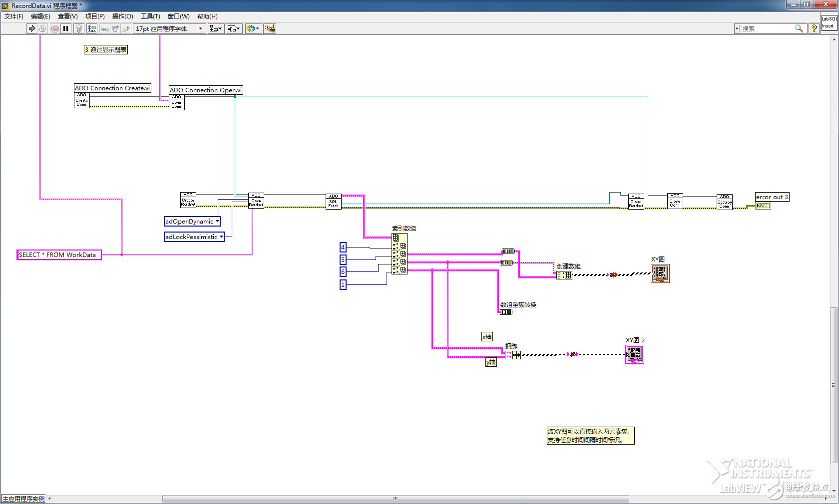Open the 窗口(W) menu
This screenshot has width=839, height=504.
click(x=178, y=16)
